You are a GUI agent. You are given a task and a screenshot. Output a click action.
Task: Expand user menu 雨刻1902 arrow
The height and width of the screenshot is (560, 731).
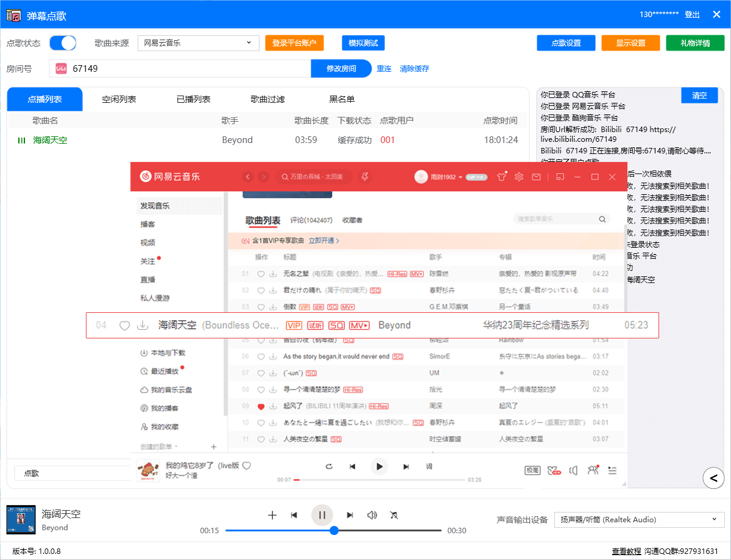461,177
